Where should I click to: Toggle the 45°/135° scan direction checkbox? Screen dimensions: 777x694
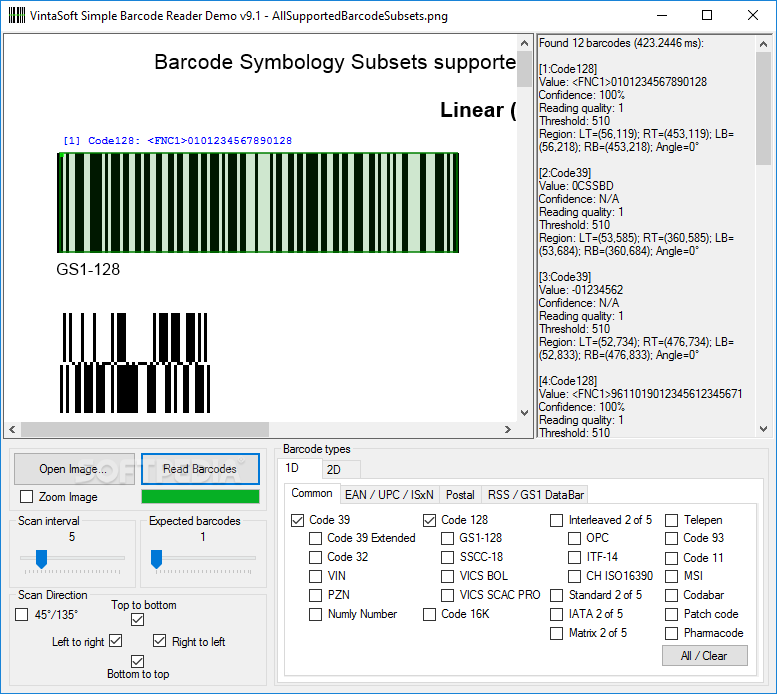pyautogui.click(x=21, y=614)
